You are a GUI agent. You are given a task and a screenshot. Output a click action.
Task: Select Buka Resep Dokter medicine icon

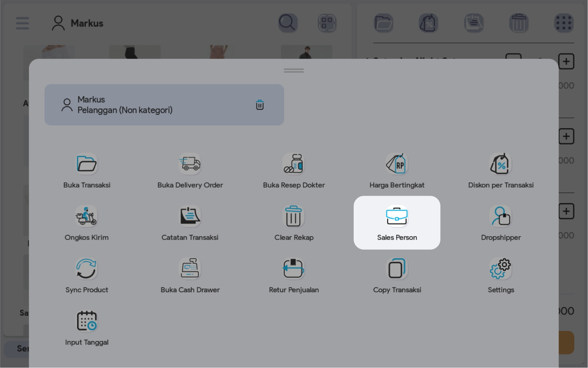[x=293, y=164]
